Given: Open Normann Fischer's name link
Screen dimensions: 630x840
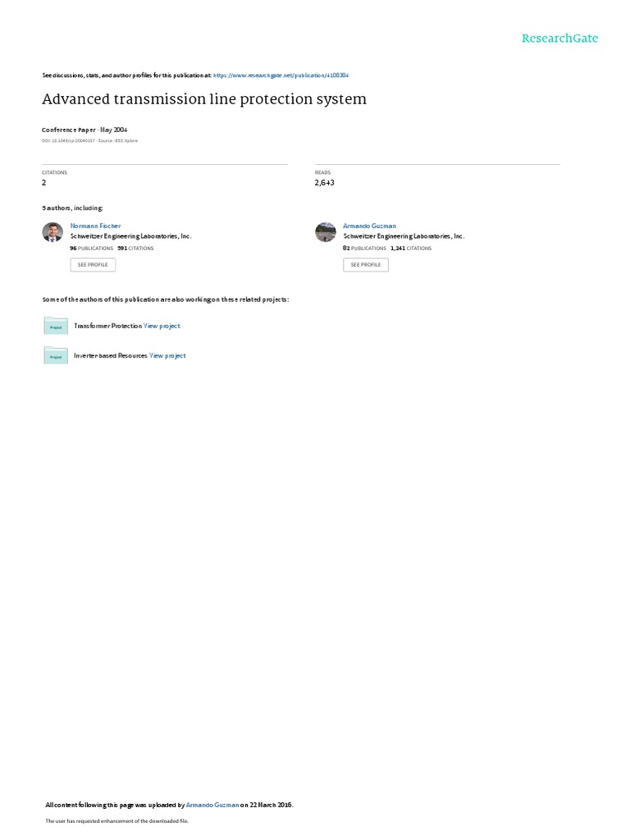Looking at the screenshot, I should pos(95,226).
